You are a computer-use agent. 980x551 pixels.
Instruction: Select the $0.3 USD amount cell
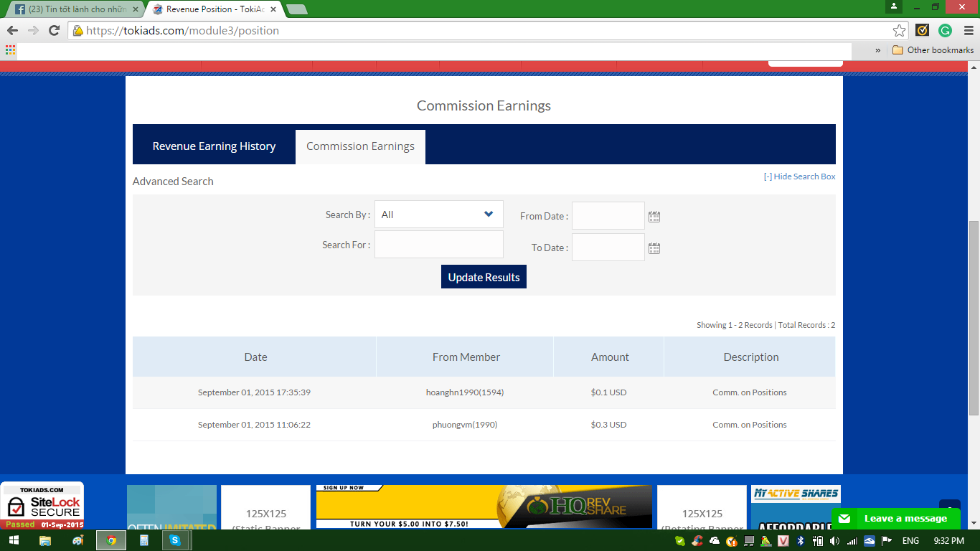tap(608, 425)
